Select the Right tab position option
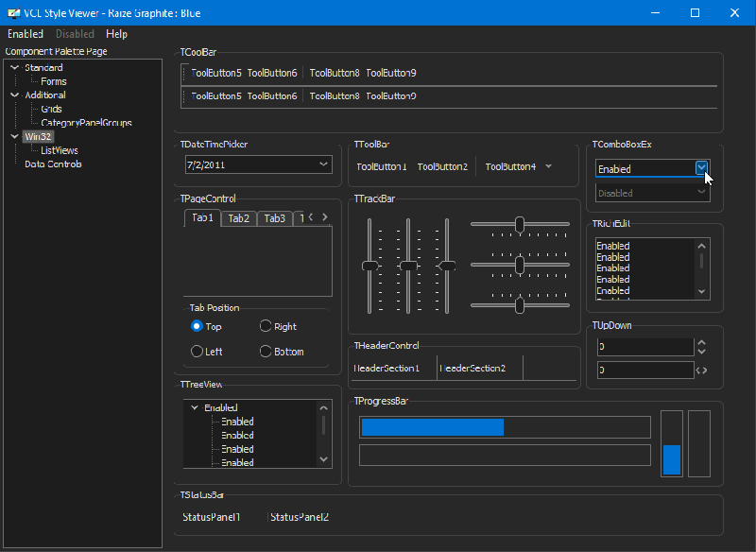756x552 pixels. click(x=266, y=326)
